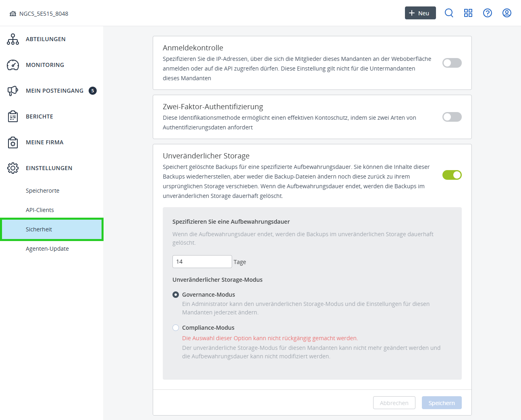Enable the Anmeldekontrolle toggle

coord(452,63)
